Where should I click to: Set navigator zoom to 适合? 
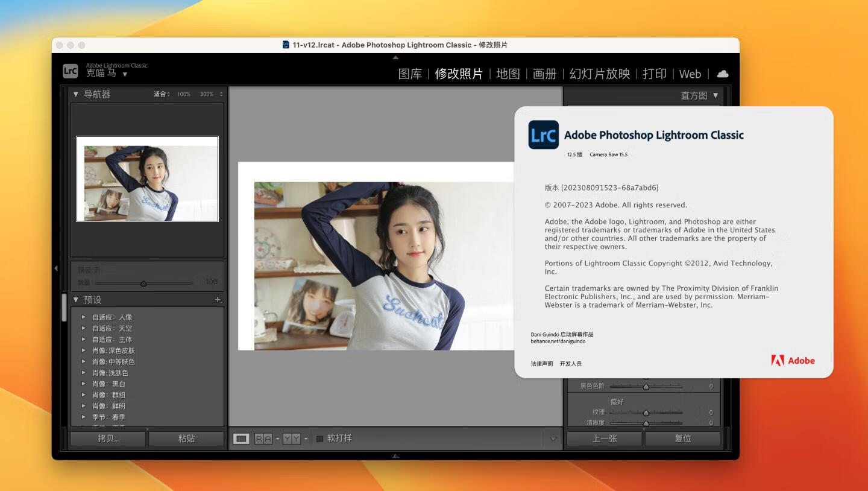(x=160, y=94)
